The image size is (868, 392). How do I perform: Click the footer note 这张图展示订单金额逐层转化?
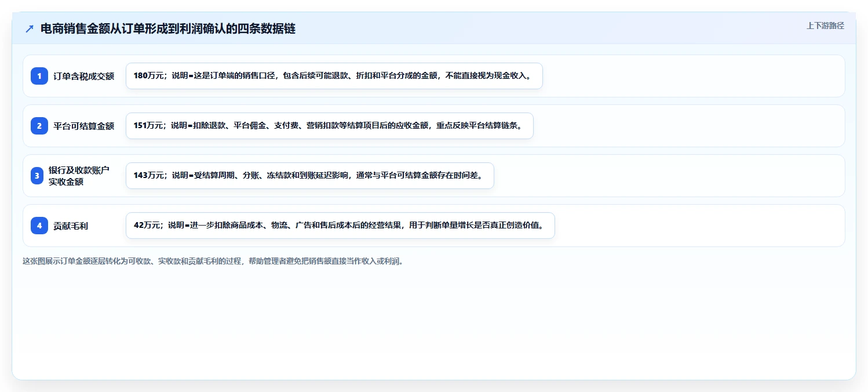click(x=213, y=261)
